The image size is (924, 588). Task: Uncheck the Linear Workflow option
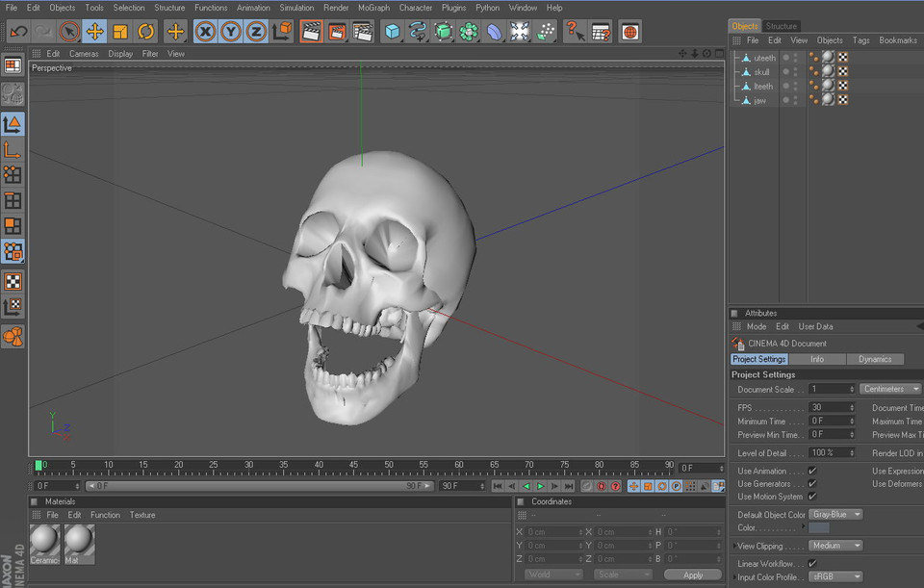pyautogui.click(x=809, y=561)
